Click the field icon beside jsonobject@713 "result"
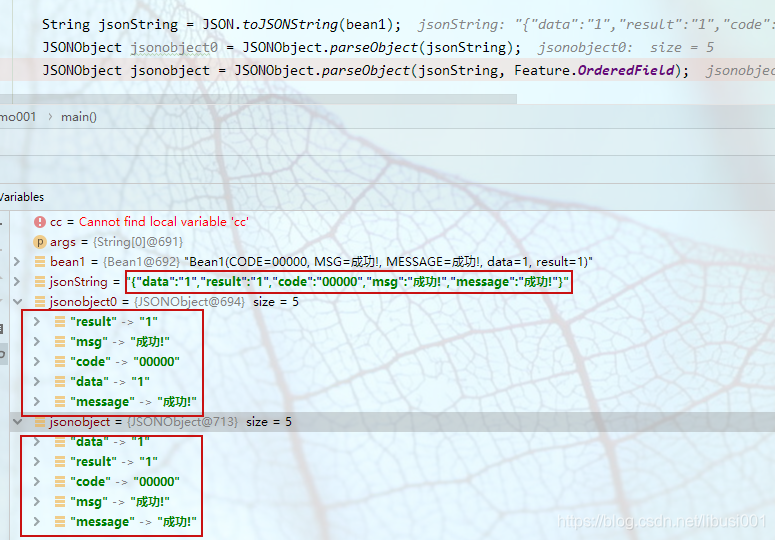The height and width of the screenshot is (540, 775). (60, 461)
